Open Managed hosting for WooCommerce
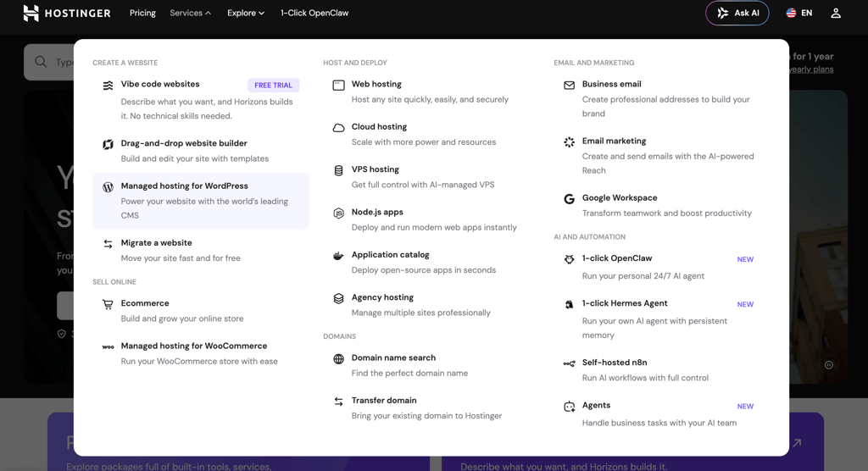This screenshot has width=868, height=471. (x=194, y=346)
